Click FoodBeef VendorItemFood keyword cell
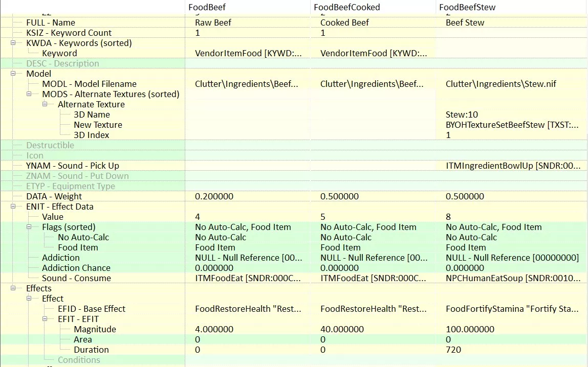Image resolution: width=588 pixels, height=367 pixels. pyautogui.click(x=248, y=53)
